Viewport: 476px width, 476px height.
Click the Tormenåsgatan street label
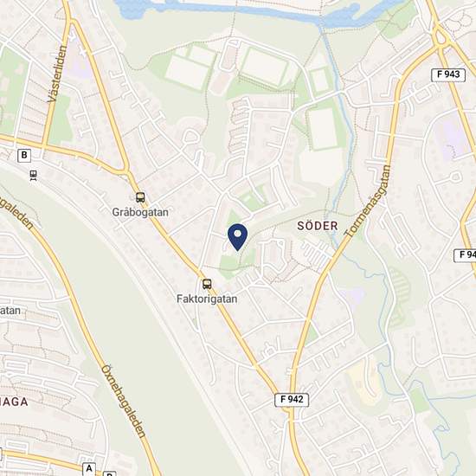368,201
